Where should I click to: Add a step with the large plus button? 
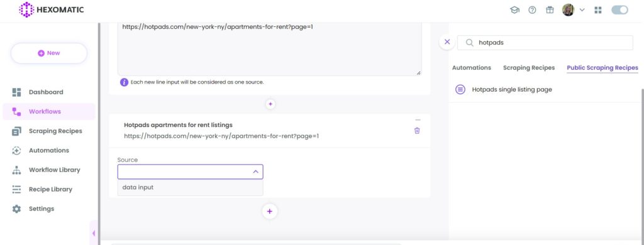tap(269, 211)
